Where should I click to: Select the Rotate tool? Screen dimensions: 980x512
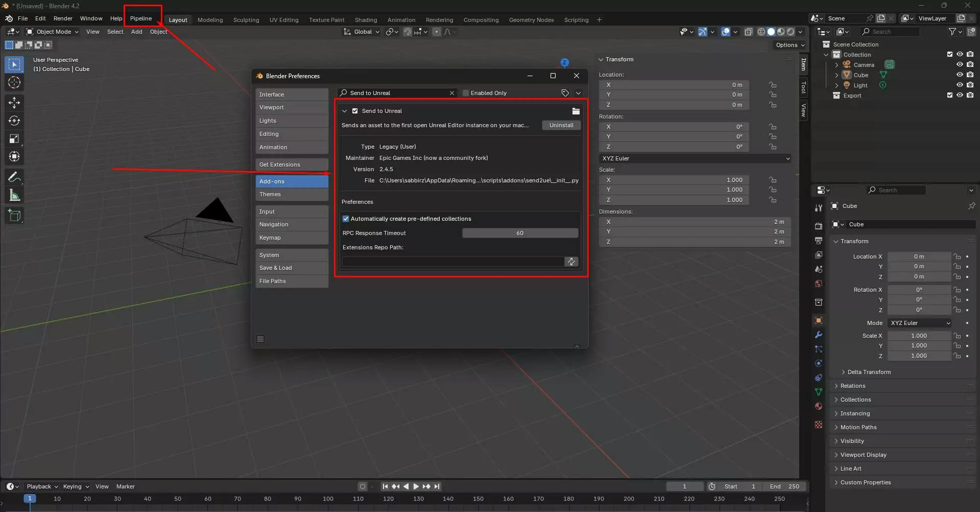tap(14, 121)
